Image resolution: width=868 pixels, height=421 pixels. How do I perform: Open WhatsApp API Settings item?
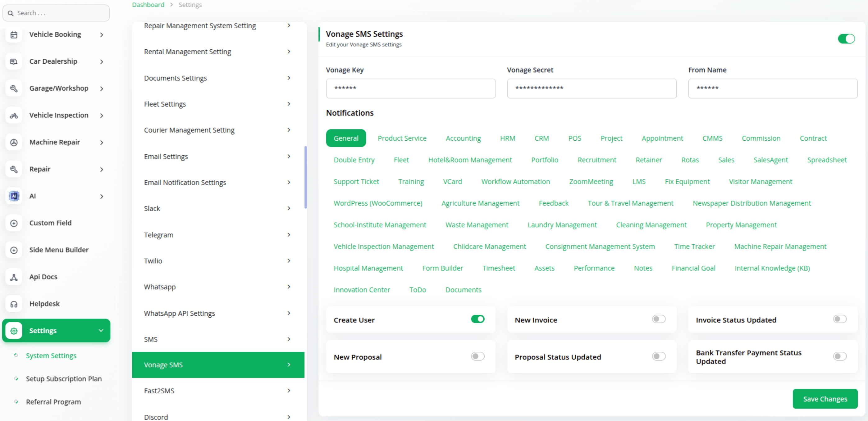(218, 313)
